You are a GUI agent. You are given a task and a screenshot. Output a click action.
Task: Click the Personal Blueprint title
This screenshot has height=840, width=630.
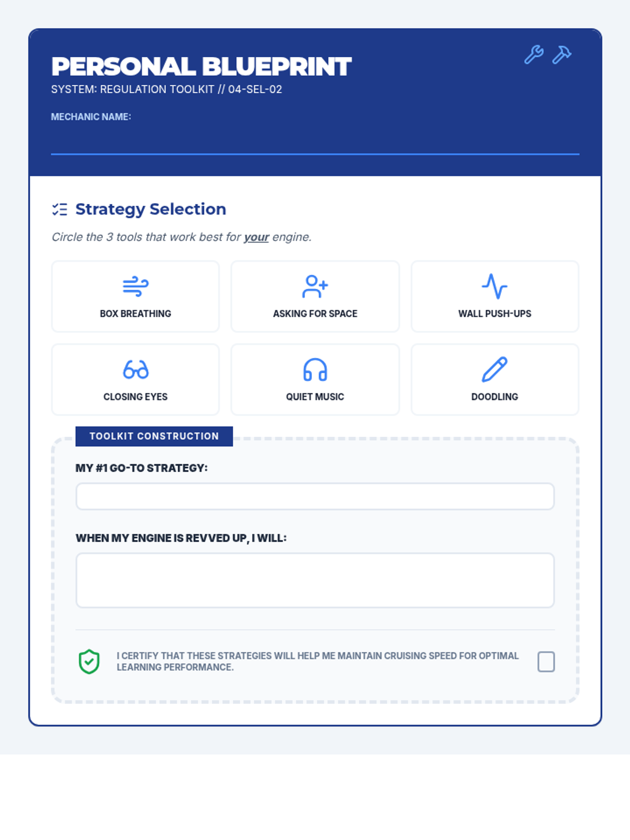(201, 67)
